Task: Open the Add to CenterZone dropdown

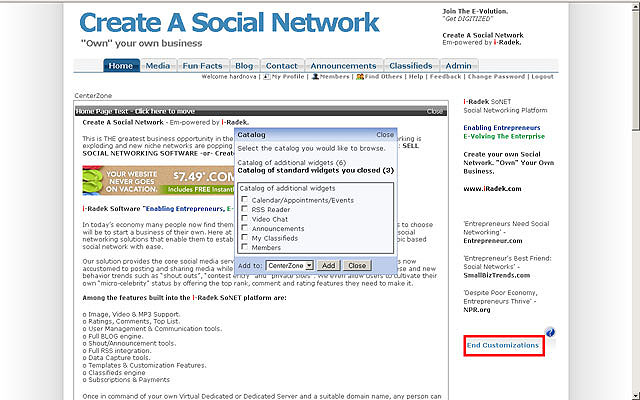Action: point(290,265)
